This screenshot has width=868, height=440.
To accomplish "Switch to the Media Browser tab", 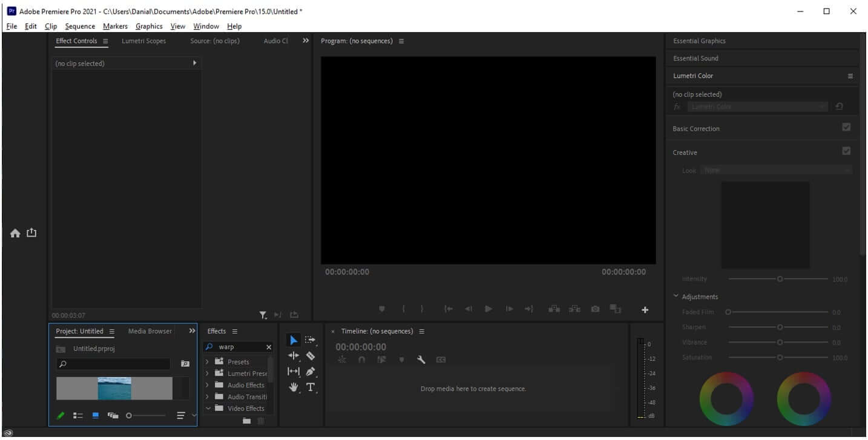I will 150,331.
